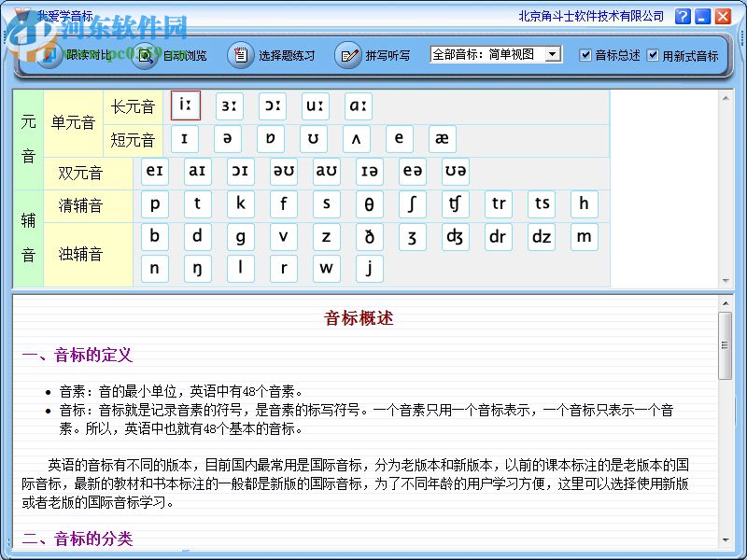Click the voiced consonant /dʒ/ symbol
Screen dimensions: 747x560
[x=455, y=237]
